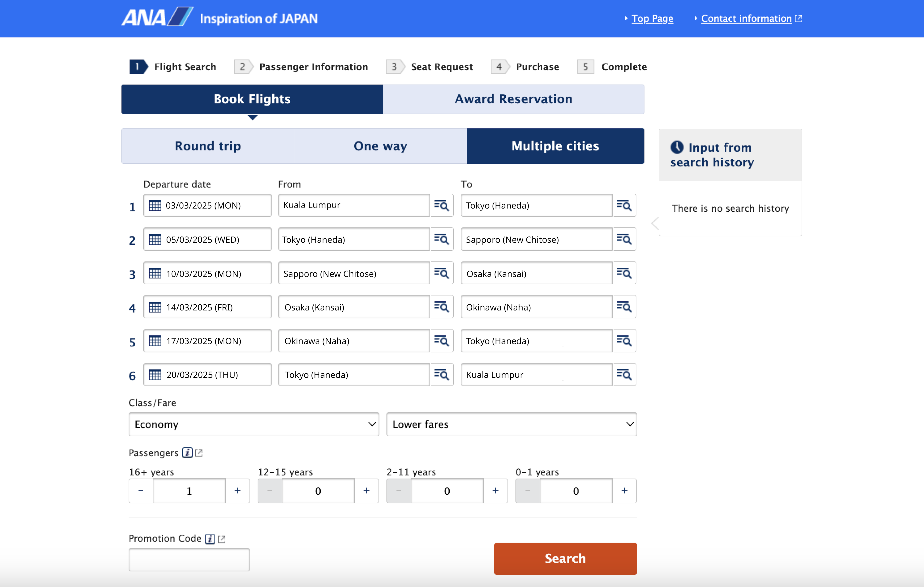Open airport search beside the Kuala Lumpur field
Viewport: 924px width, 587px height.
pyautogui.click(x=442, y=205)
